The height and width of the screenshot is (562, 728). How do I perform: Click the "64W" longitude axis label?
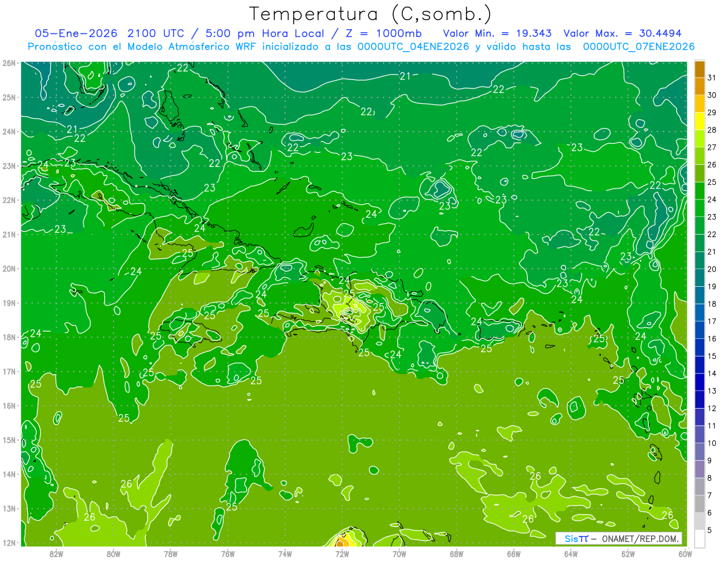(x=571, y=553)
